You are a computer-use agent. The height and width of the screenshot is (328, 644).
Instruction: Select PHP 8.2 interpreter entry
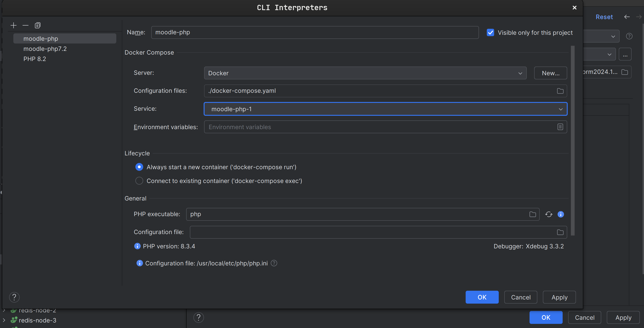(35, 59)
